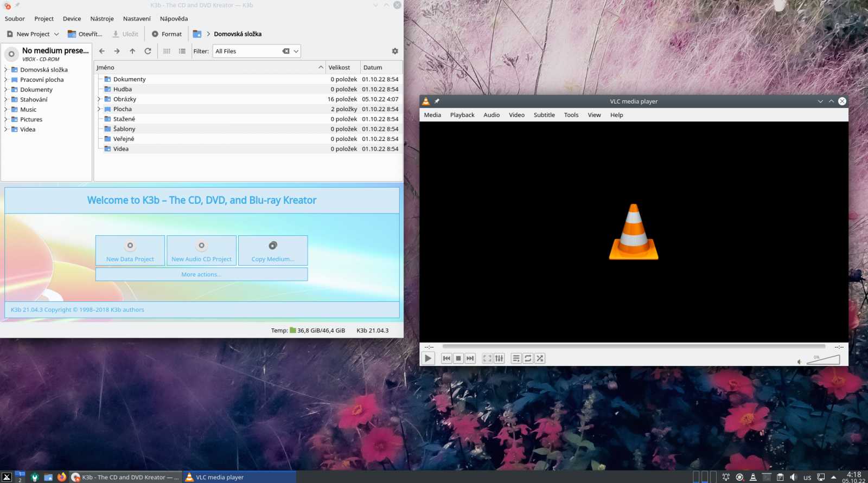Toggle the VLC playlist view
This screenshot has height=483, width=868.
(x=516, y=358)
